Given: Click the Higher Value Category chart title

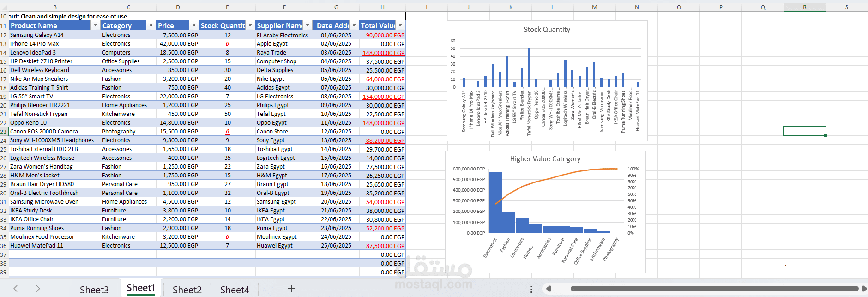Looking at the screenshot, I should coord(545,159).
